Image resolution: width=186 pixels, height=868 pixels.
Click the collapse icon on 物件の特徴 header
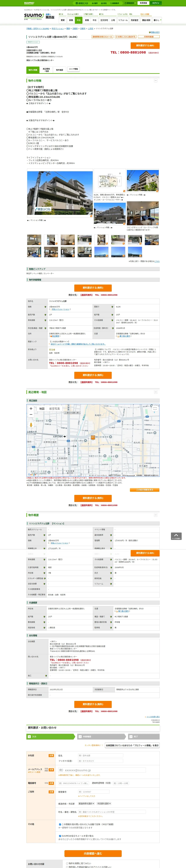tap(156, 81)
